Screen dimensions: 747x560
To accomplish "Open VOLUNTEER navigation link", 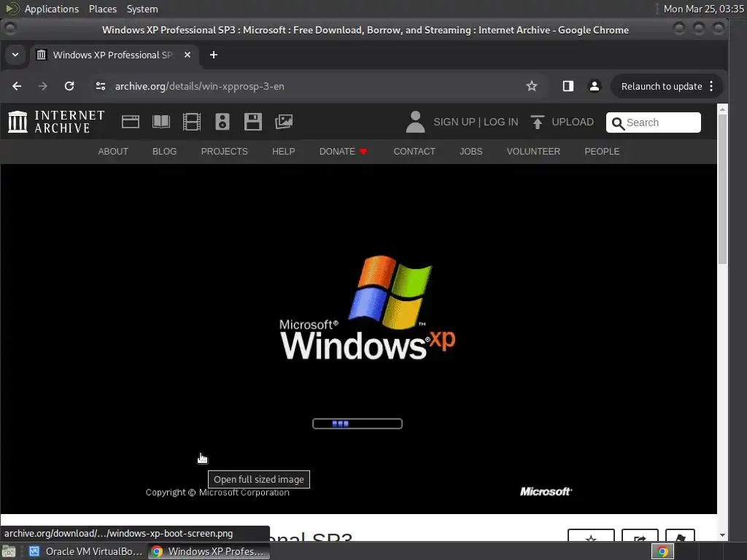I will pos(533,152).
